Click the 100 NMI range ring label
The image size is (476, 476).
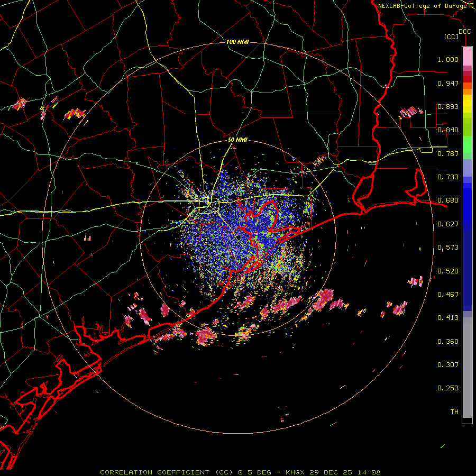tap(237, 42)
